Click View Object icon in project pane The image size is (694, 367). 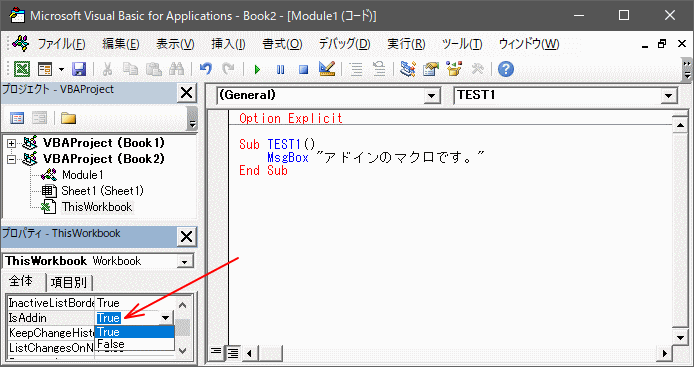[39, 118]
